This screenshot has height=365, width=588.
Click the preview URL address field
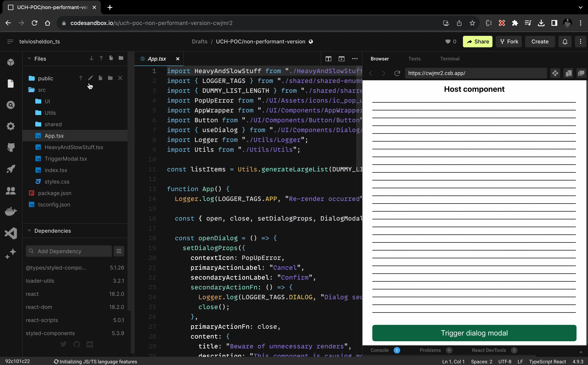click(476, 73)
